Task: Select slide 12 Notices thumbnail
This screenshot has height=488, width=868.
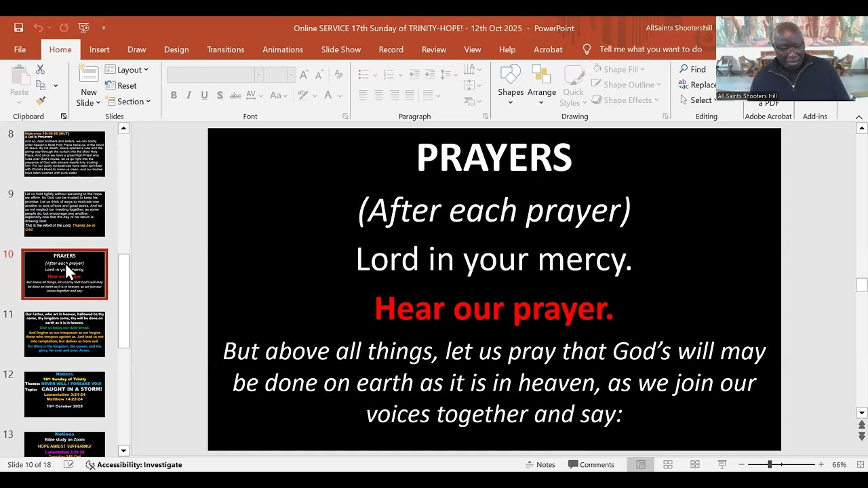Action: coord(64,394)
